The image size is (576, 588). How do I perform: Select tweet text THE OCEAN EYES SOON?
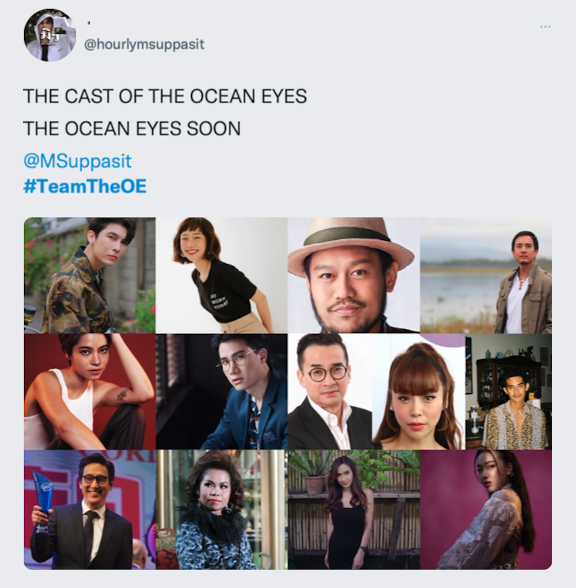tap(132, 129)
